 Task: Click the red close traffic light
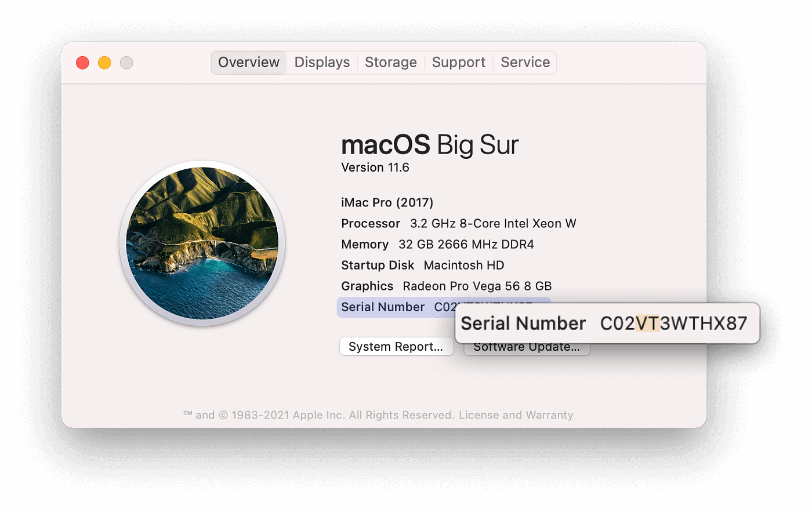[83, 62]
